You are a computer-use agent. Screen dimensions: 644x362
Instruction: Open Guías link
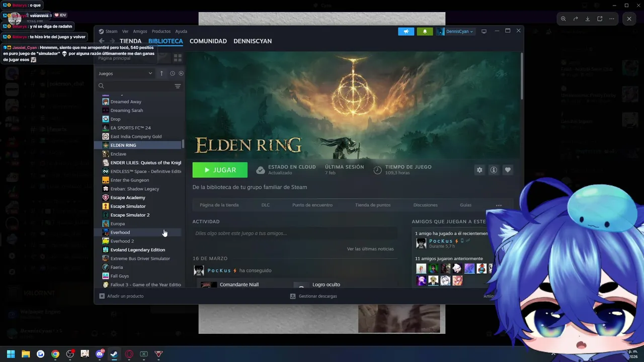click(x=466, y=205)
